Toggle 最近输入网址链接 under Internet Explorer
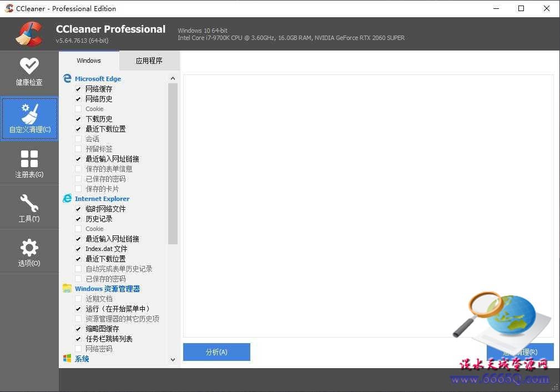Image resolution: width=560 pixels, height=392 pixels. point(78,239)
